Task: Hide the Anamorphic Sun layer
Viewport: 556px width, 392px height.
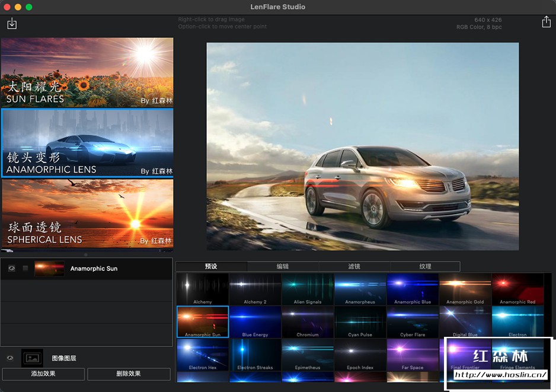Action: (x=11, y=269)
